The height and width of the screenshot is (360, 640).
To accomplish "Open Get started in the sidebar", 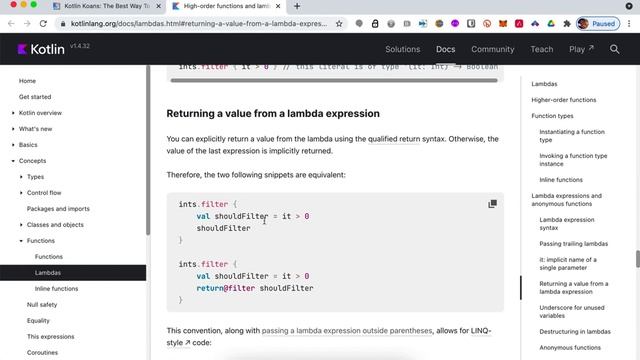I will [35, 97].
